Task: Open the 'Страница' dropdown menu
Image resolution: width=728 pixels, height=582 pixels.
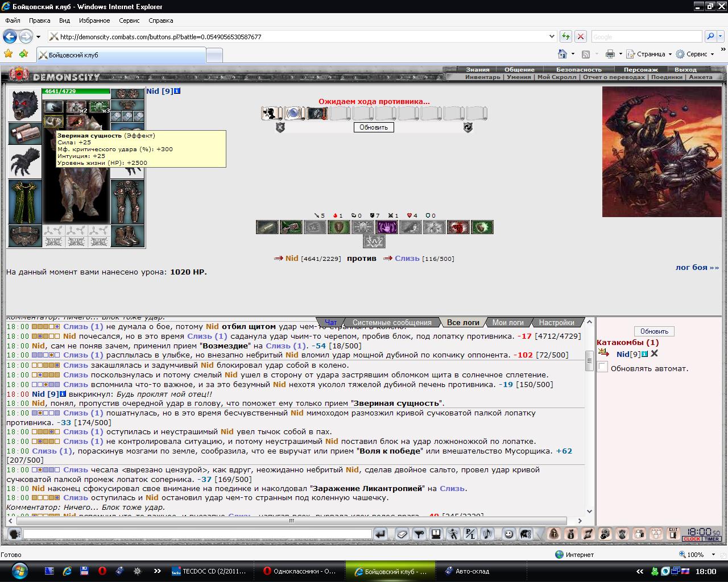Action: (648, 54)
